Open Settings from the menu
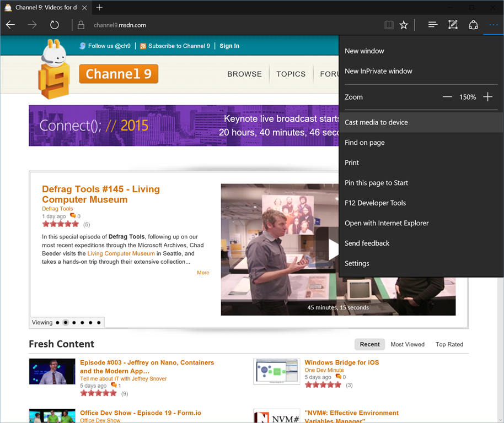 421,263
